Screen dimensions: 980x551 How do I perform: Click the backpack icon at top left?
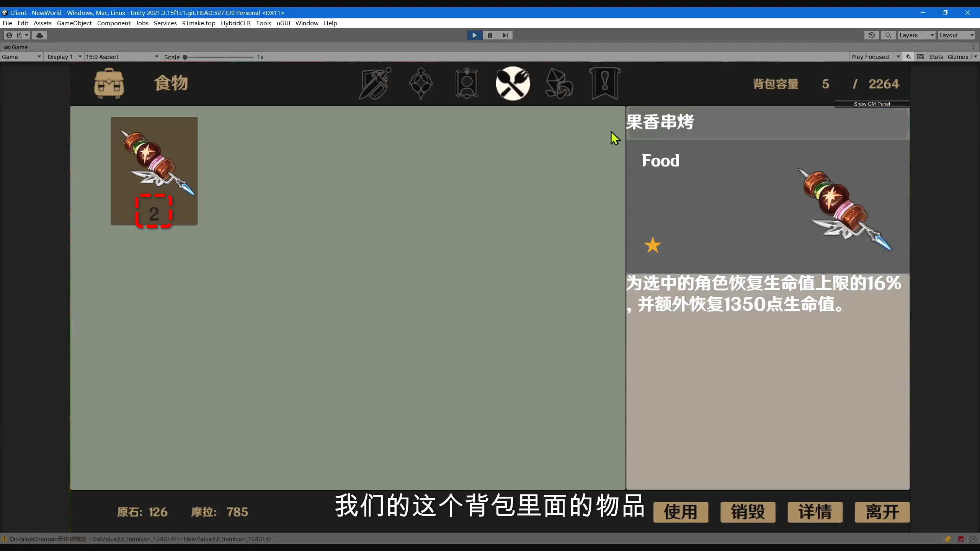(109, 84)
